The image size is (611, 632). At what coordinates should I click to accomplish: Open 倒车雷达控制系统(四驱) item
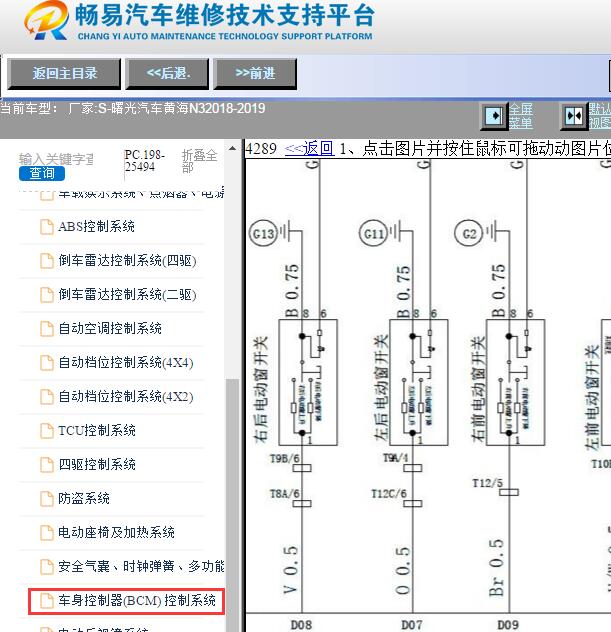click(127, 260)
